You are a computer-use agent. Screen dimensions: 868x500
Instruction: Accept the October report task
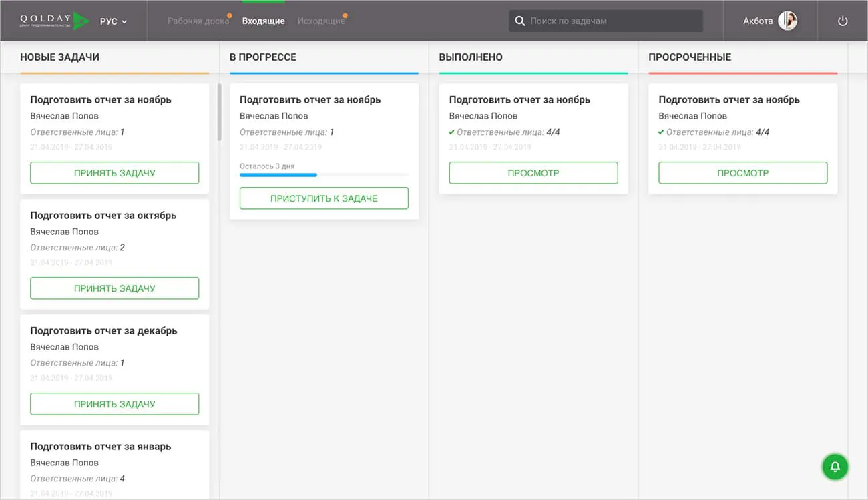point(114,288)
